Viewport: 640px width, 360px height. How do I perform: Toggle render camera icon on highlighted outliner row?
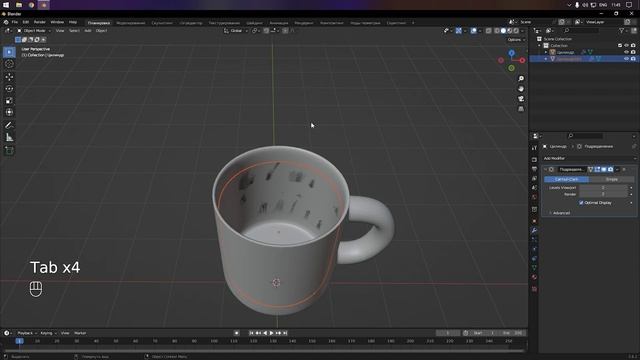633,59
